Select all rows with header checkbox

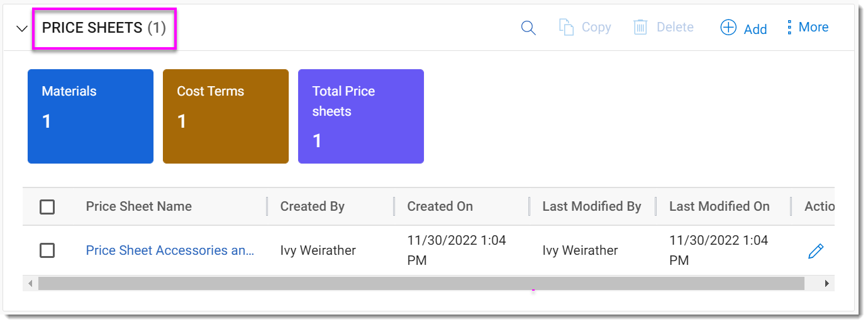[47, 207]
